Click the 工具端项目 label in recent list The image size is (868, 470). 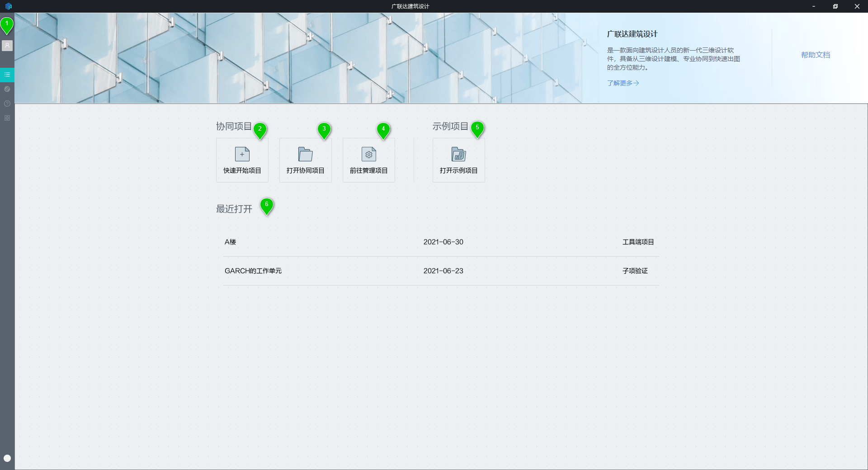point(638,242)
